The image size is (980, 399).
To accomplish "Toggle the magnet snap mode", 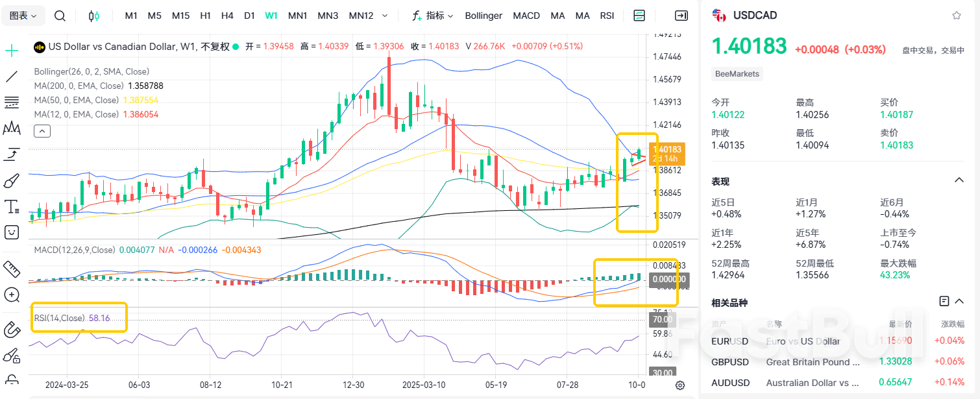I will (12, 330).
